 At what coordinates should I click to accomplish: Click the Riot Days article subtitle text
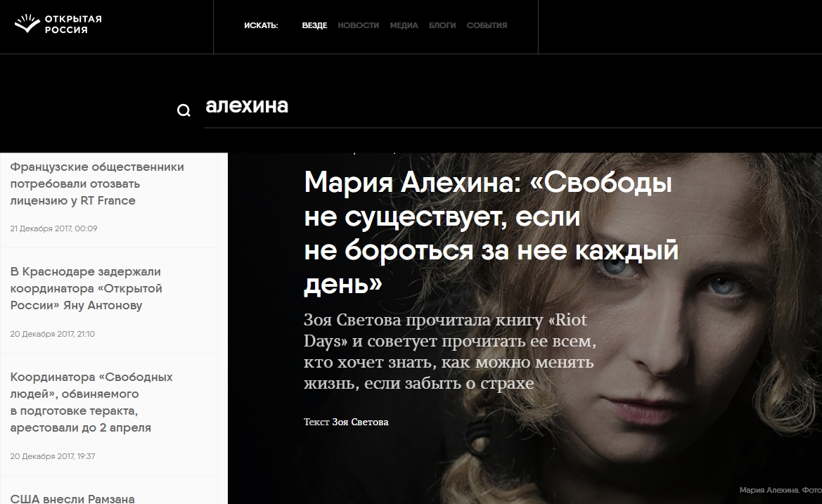pos(450,351)
